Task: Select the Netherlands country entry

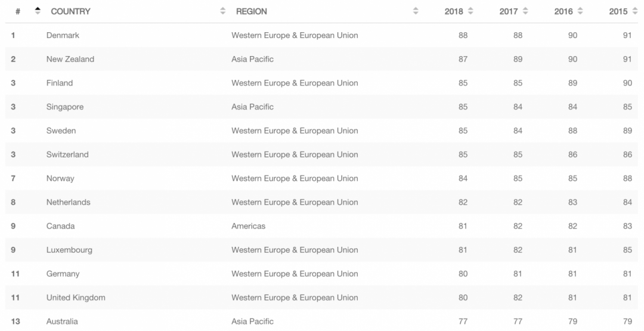Action: [68, 202]
